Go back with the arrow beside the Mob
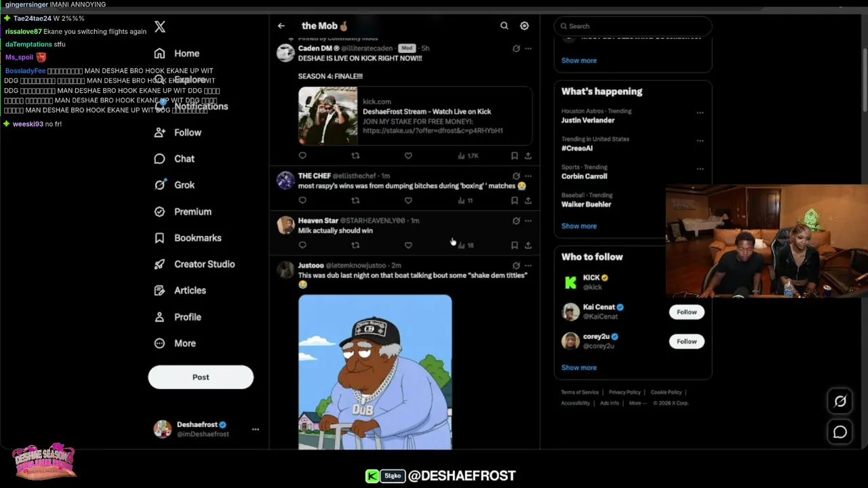 (x=281, y=26)
